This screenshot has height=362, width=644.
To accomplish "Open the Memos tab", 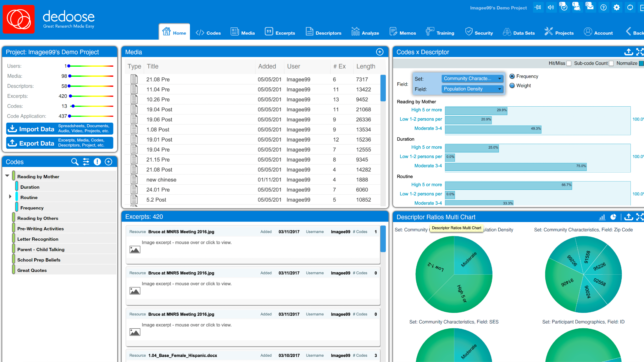I will pos(402,32).
